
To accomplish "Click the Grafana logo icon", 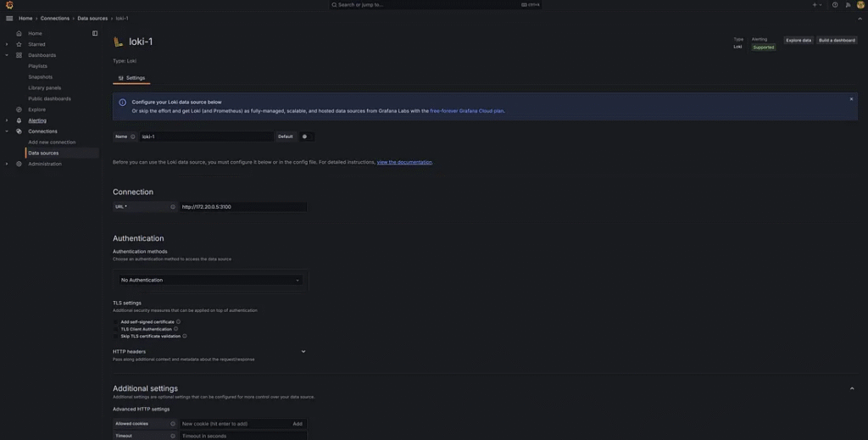I will tap(9, 5).
